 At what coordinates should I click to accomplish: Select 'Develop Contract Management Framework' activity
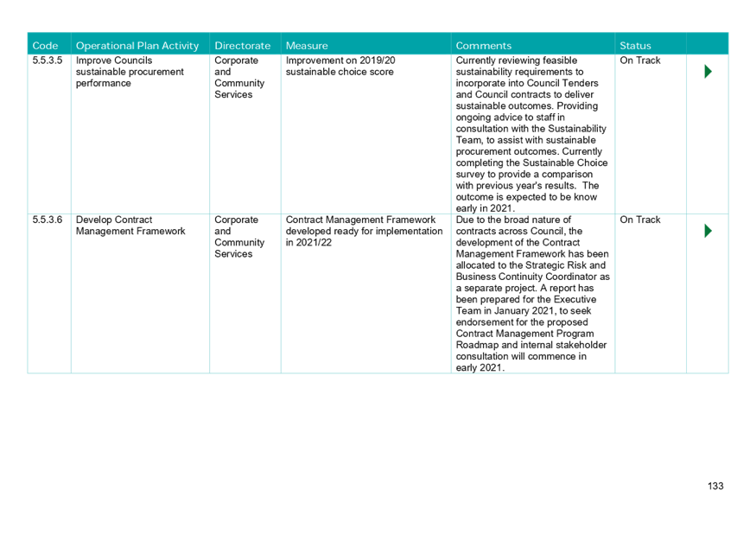click(x=130, y=226)
